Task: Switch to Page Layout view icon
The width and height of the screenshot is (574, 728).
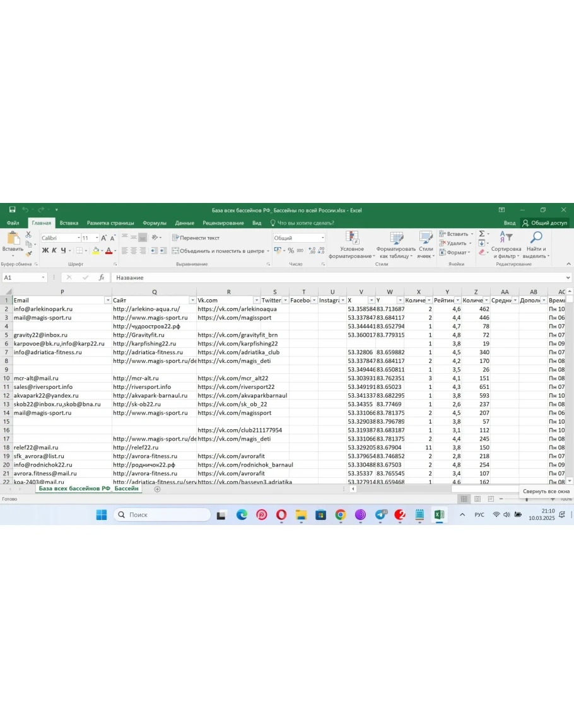Action: (x=477, y=499)
